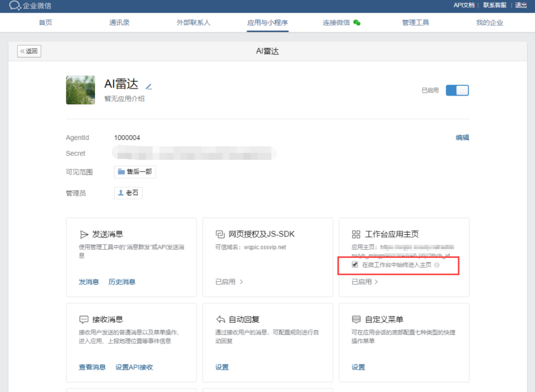Image resolution: width=535 pixels, height=392 pixels.
Task: Click the info icon after 在微工作台中始终进入主页
Action: 437,265
